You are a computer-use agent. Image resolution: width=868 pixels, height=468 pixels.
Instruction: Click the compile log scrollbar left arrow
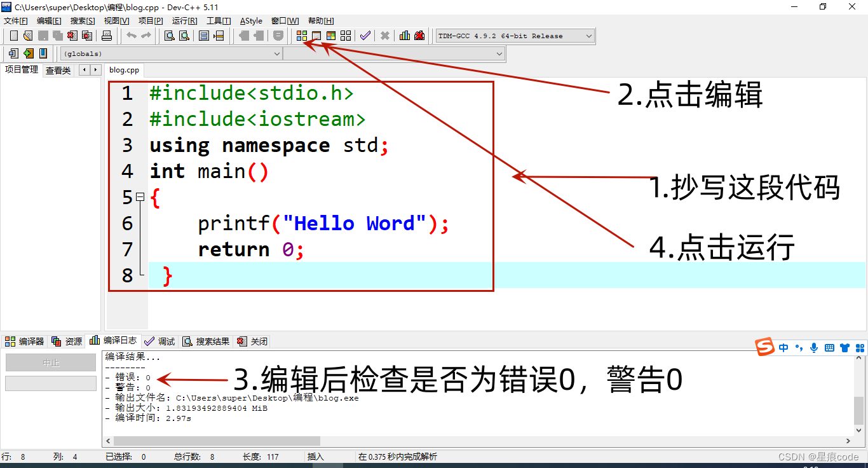(108, 441)
